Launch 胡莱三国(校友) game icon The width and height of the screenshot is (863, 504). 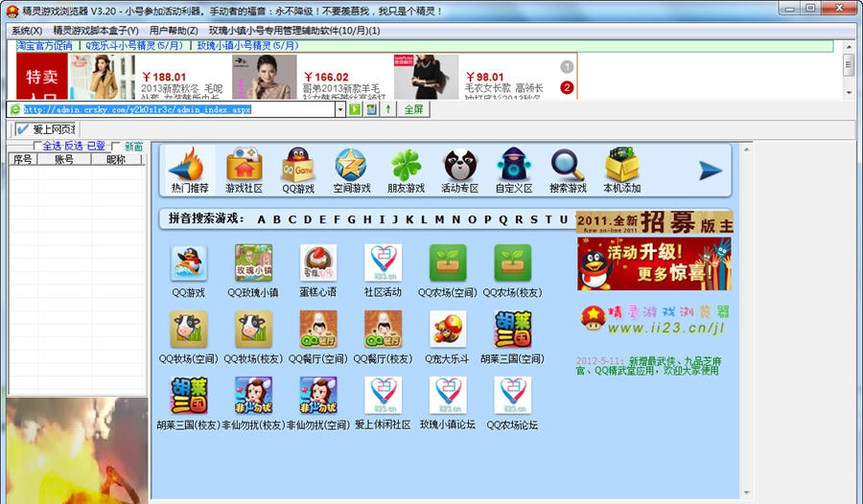coord(189,395)
